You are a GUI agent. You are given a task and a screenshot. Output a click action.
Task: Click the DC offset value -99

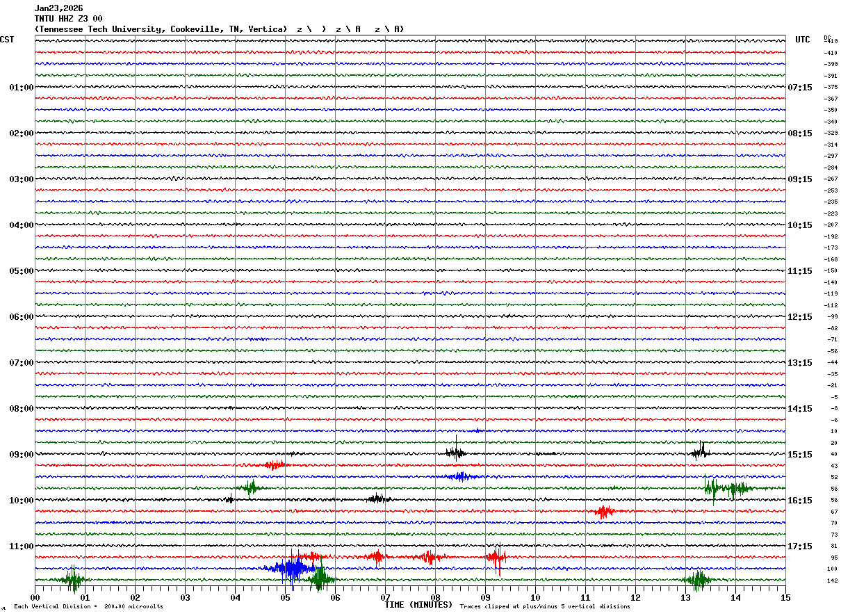pos(833,316)
